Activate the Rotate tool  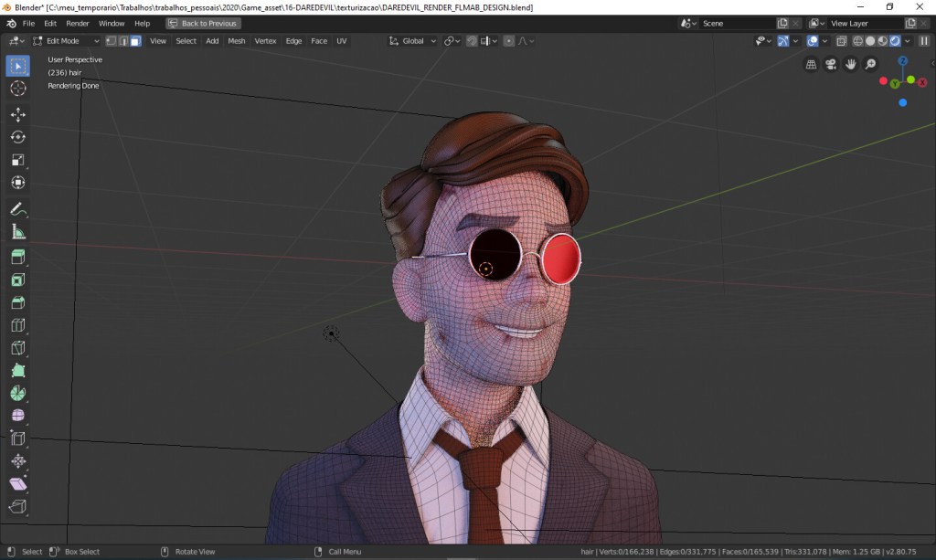[17, 137]
